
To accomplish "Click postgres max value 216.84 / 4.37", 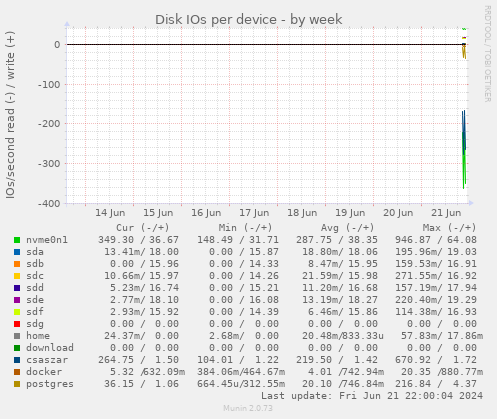I will click(x=436, y=384).
